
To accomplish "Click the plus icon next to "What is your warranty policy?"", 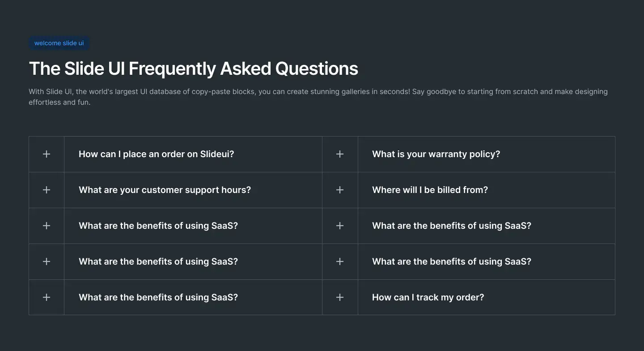I will click(x=340, y=154).
